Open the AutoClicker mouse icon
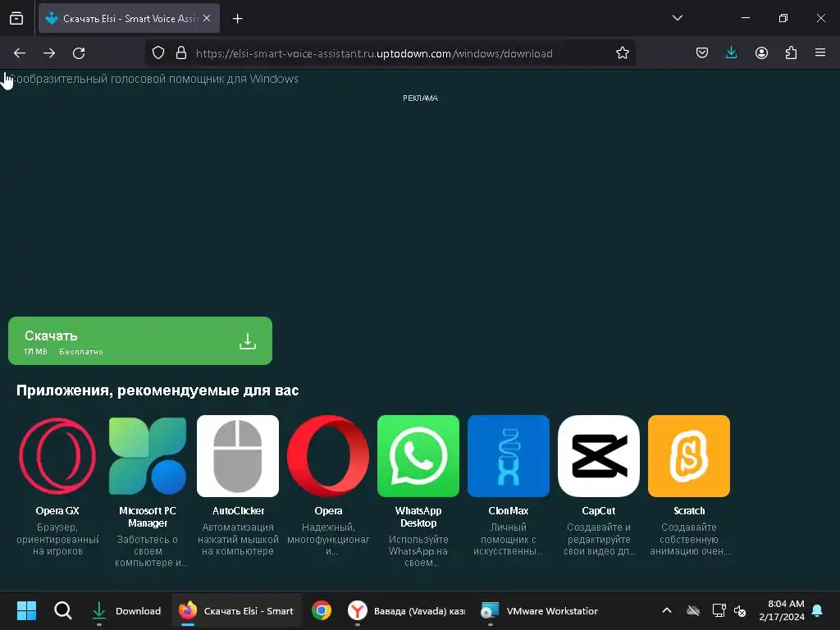 coord(238,456)
